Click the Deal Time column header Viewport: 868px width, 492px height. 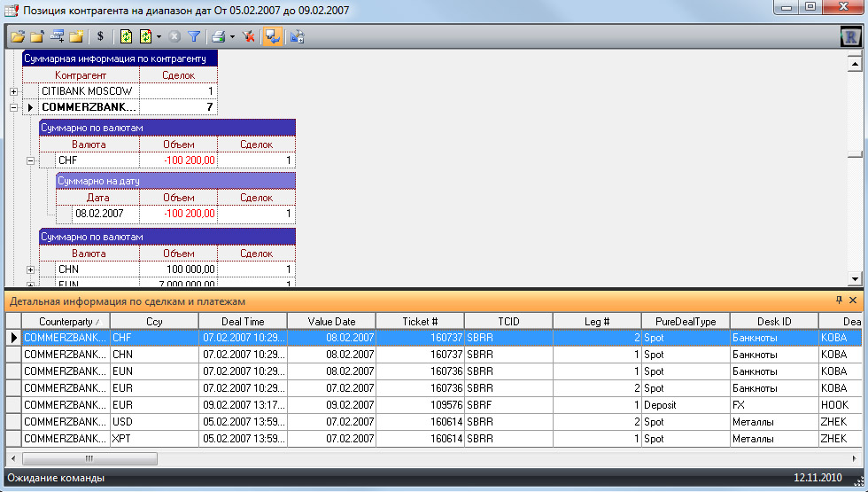pyautogui.click(x=243, y=321)
